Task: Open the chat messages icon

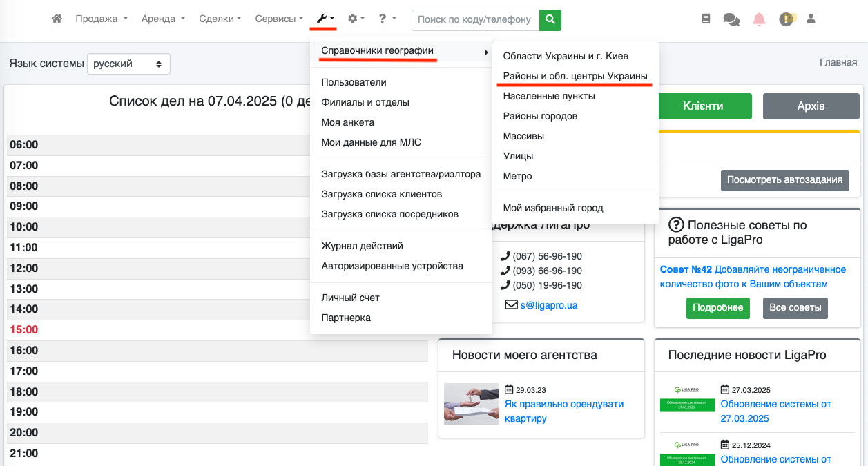Action: [x=731, y=19]
